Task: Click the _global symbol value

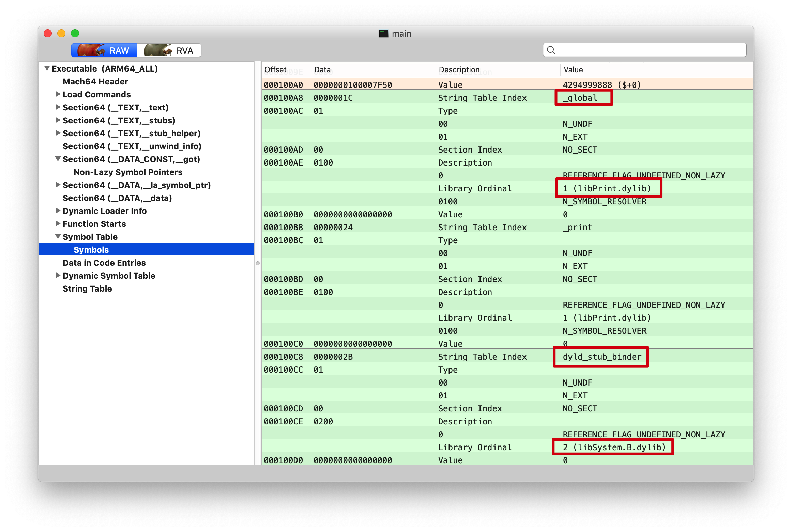Action: [x=580, y=98]
